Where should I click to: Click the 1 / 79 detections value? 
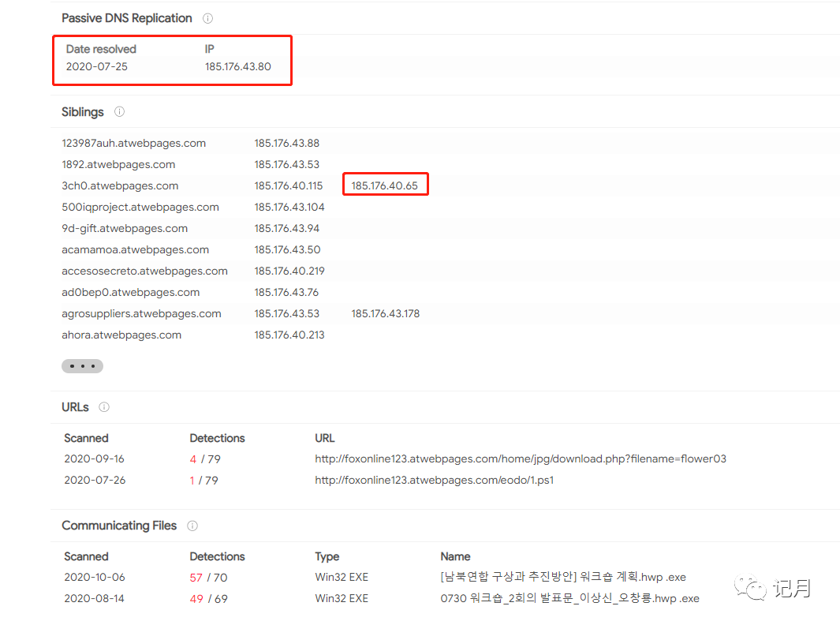point(203,481)
